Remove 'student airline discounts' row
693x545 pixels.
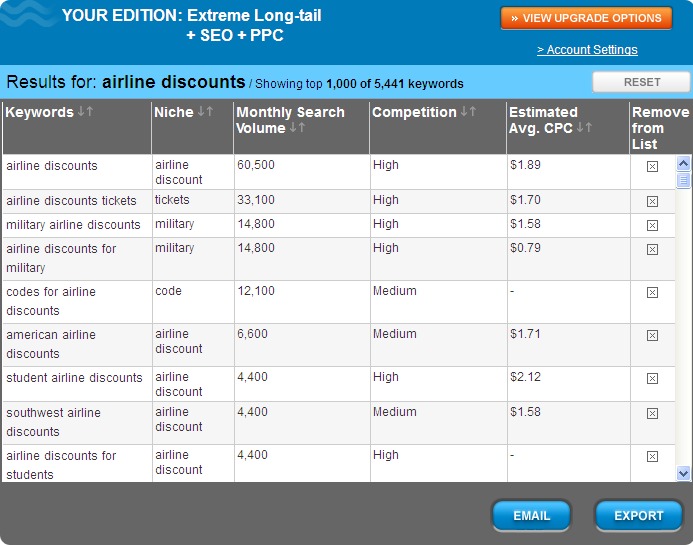pos(652,379)
